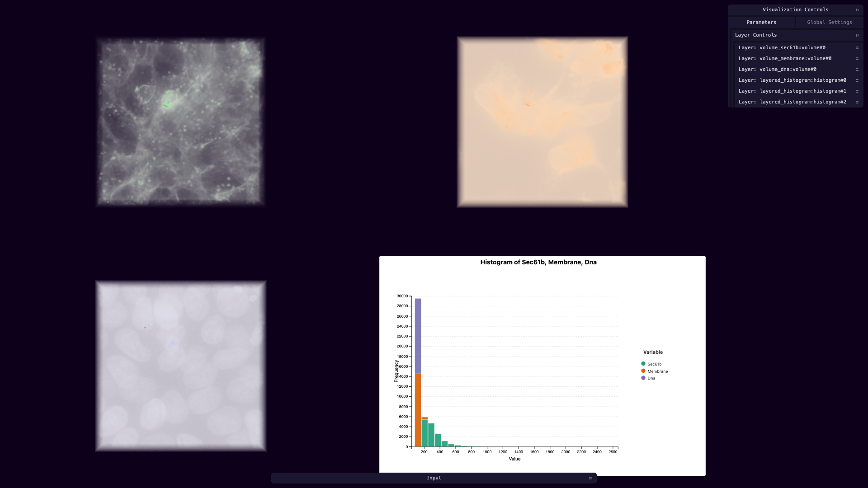Collapse the Layer Controls section
The image size is (868, 488).
click(857, 35)
